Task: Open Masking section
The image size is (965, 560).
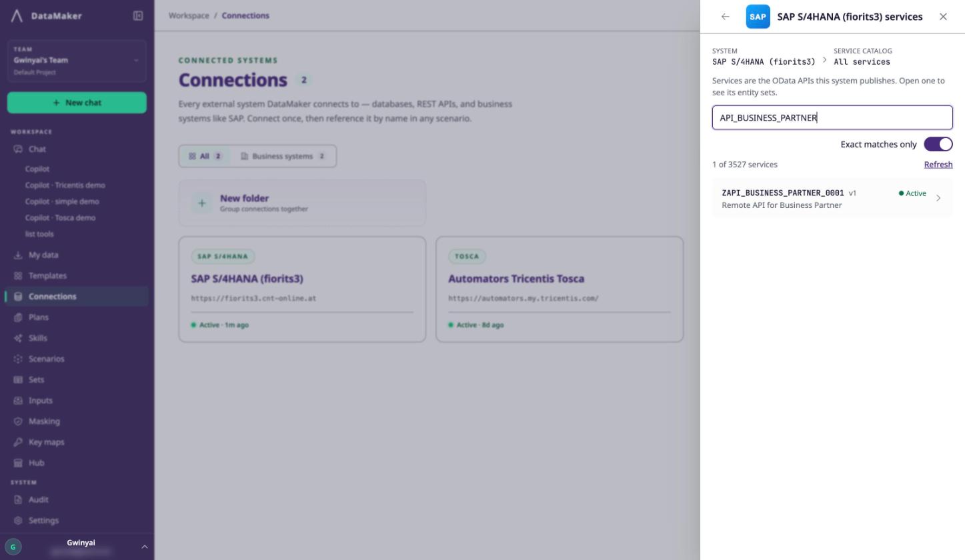Action: [44, 421]
